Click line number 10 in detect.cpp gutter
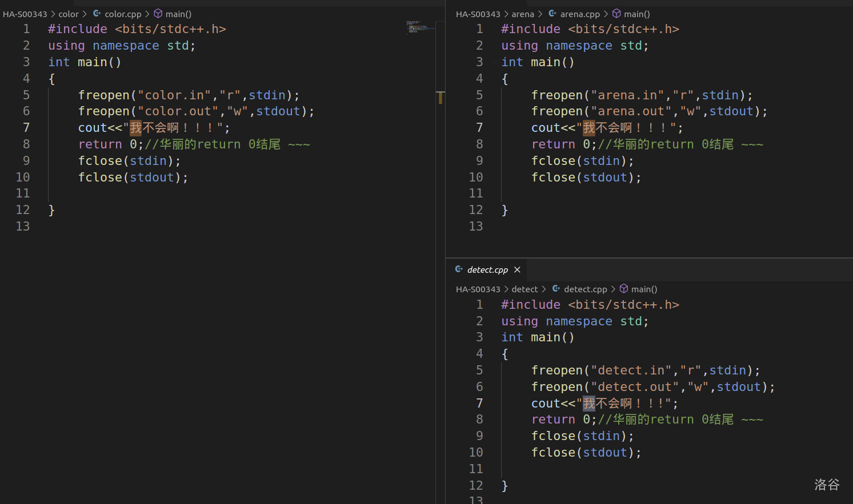This screenshot has height=504, width=853. 476,453
